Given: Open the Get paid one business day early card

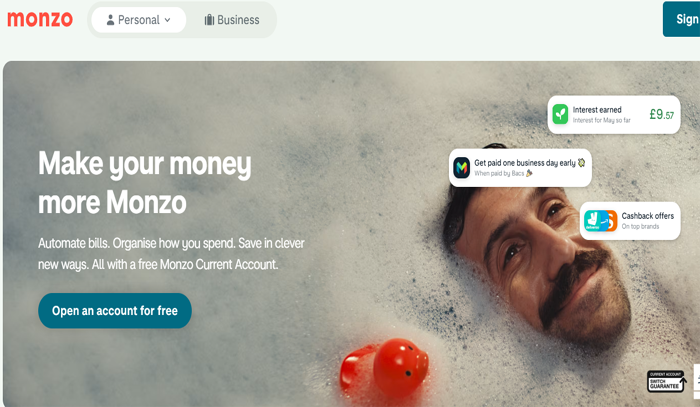Looking at the screenshot, I should coord(520,168).
